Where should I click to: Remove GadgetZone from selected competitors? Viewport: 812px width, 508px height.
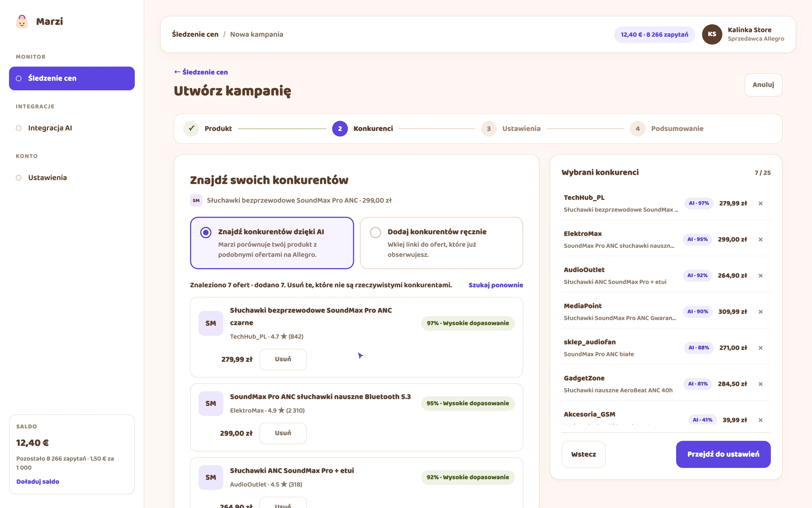point(760,384)
